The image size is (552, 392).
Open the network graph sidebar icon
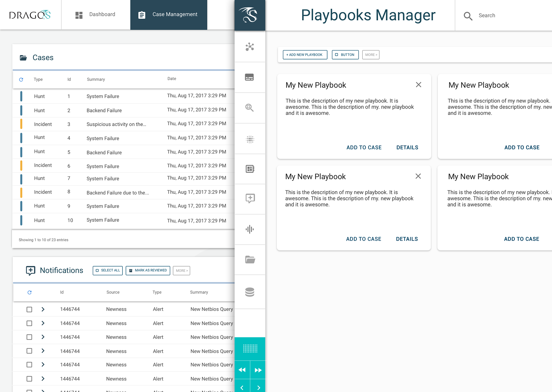click(250, 47)
